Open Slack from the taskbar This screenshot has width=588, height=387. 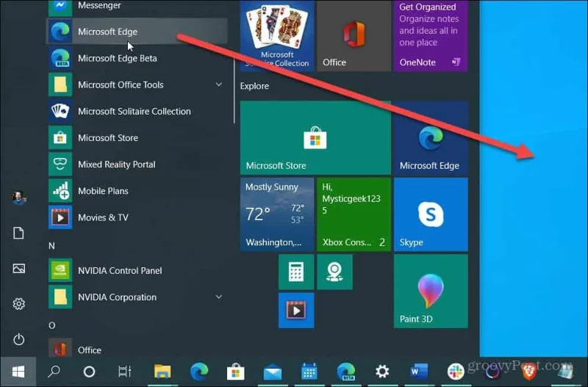456,372
